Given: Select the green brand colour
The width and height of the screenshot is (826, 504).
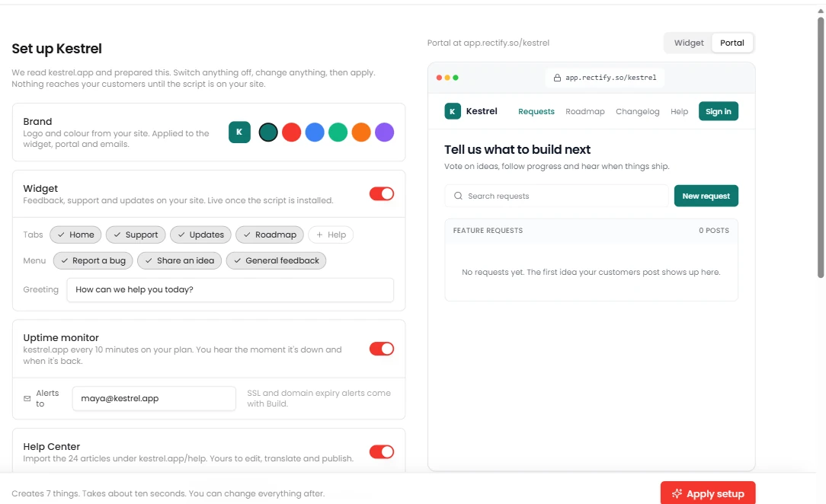Looking at the screenshot, I should [338, 132].
